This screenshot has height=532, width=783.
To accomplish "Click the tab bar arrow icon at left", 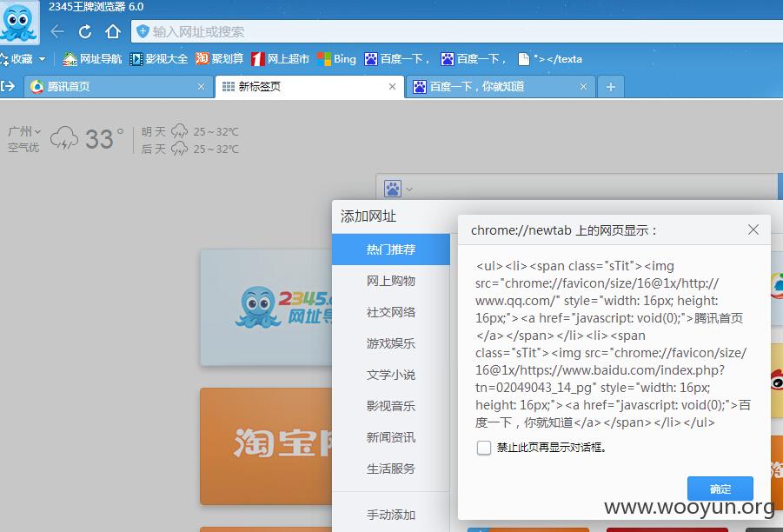I will tap(8, 86).
